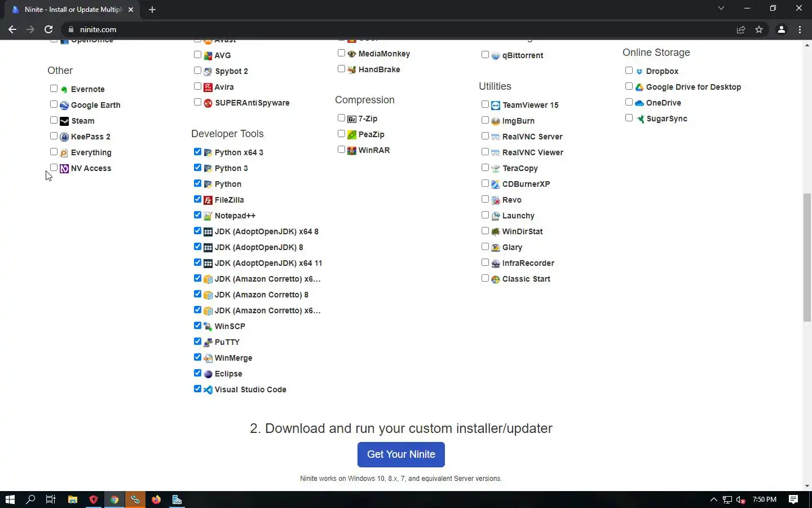Click the RealVNC Viewer label
The image size is (812, 508).
point(533,152)
